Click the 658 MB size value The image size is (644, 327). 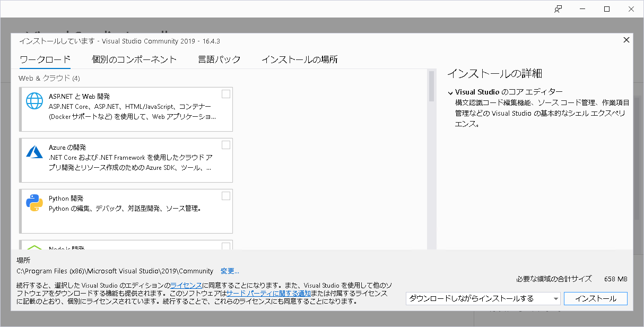coord(615,279)
